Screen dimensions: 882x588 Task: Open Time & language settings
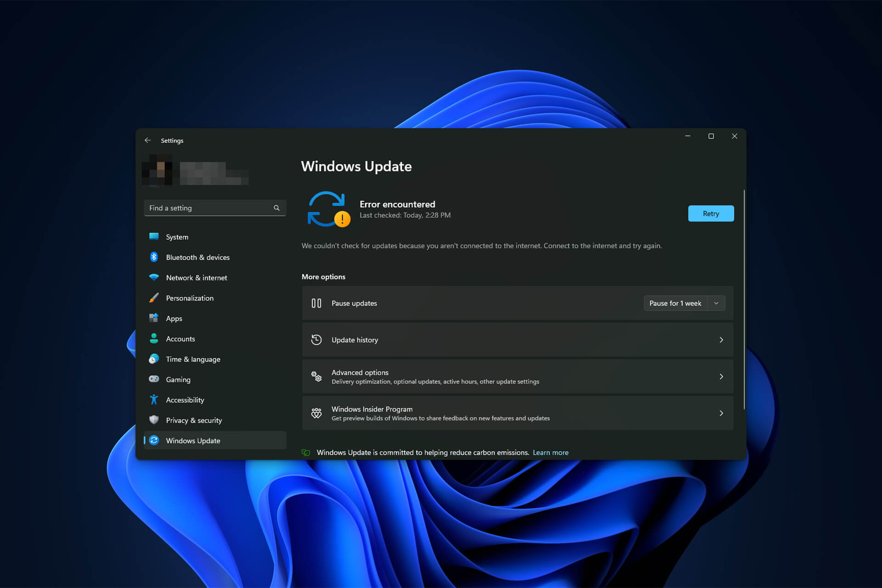(x=215, y=359)
